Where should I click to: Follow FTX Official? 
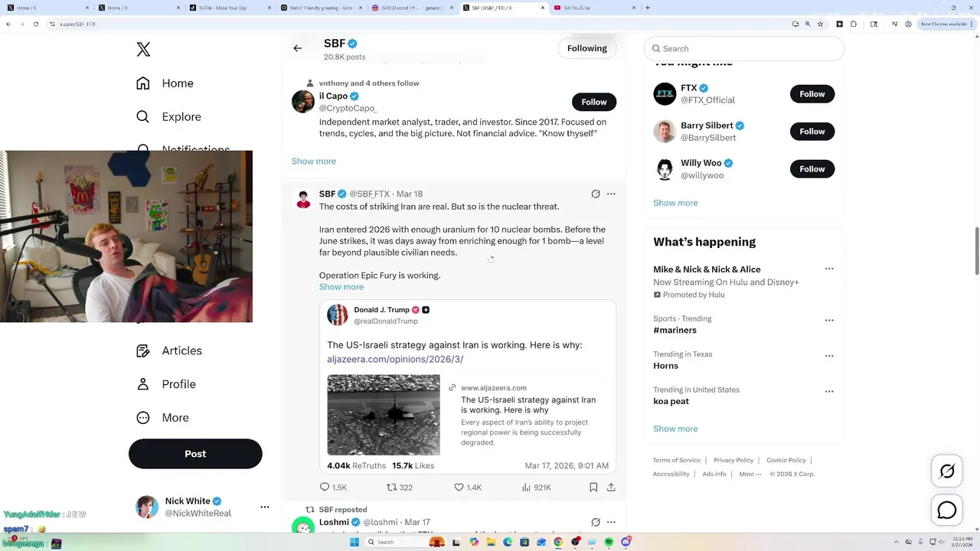coord(812,94)
